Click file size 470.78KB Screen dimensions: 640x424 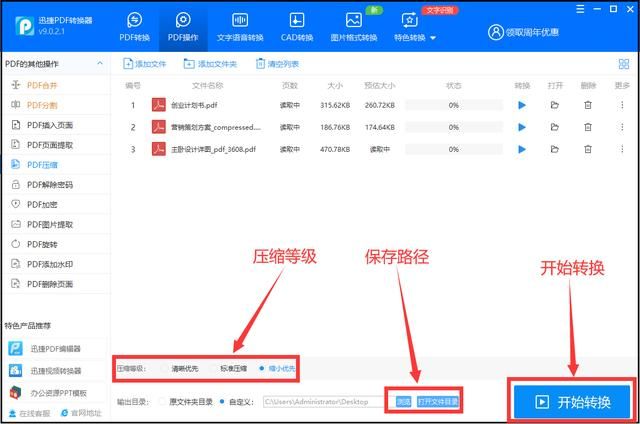pyautogui.click(x=335, y=149)
